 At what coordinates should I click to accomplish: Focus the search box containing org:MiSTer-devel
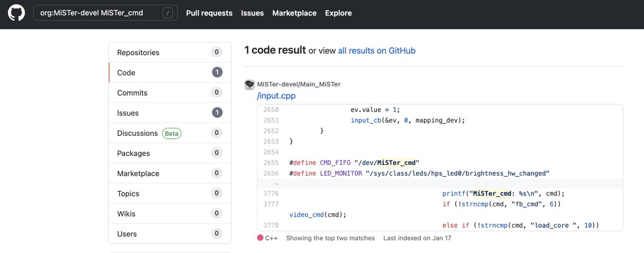105,13
